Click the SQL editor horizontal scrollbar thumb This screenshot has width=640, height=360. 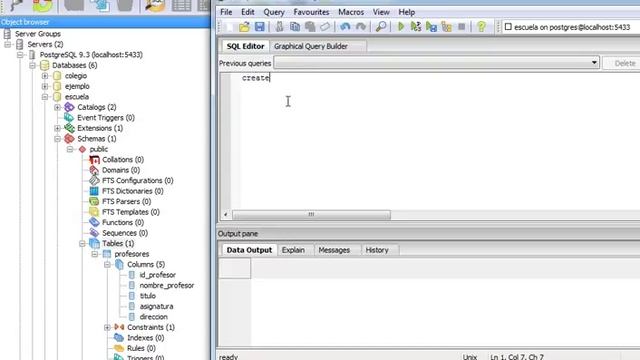click(x=311, y=215)
